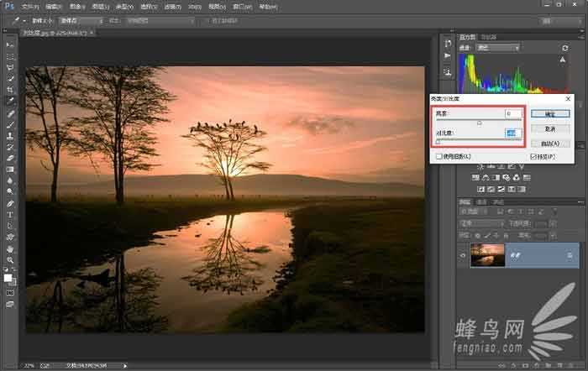
Task: Select the Zoom magnifier tool
Action: [x=10, y=260]
